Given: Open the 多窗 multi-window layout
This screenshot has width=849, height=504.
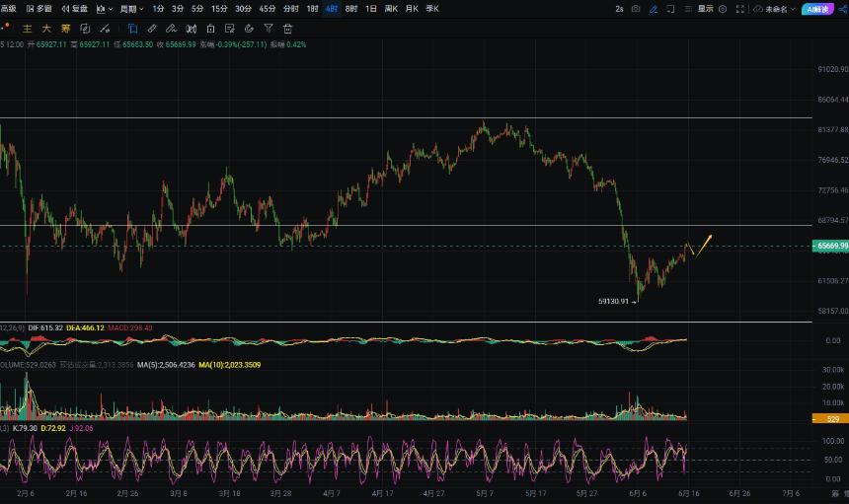Looking at the screenshot, I should (39, 9).
